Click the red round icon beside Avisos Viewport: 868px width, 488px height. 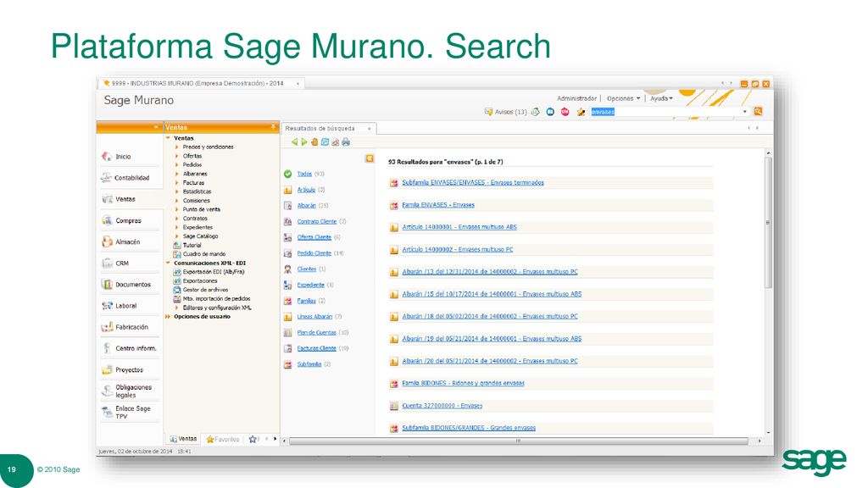click(x=565, y=112)
